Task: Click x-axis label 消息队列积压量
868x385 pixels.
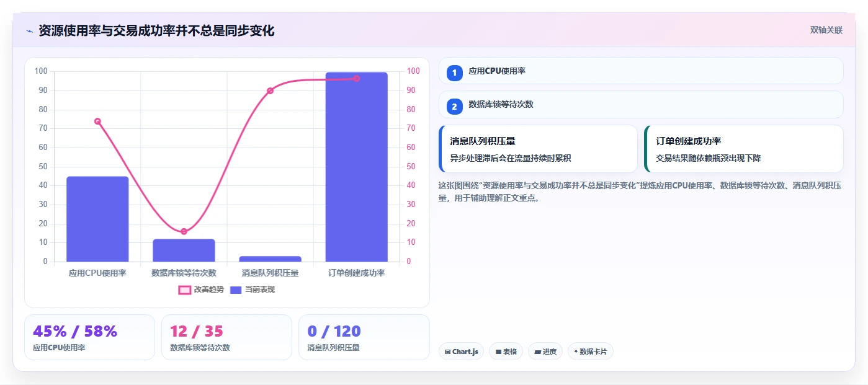Action: coord(270,273)
